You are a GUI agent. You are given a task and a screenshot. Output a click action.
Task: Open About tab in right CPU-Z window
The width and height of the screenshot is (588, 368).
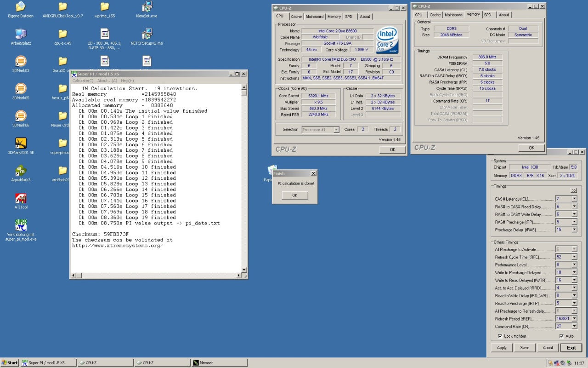[504, 15]
